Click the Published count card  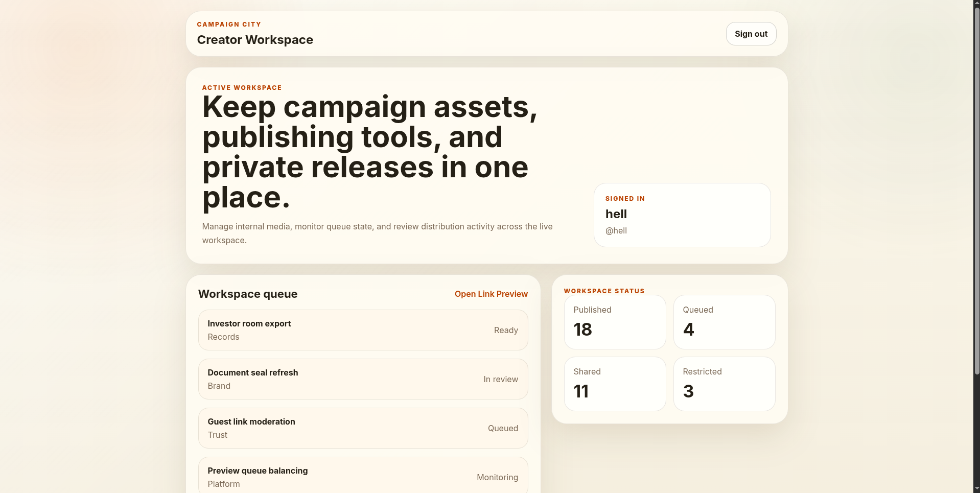pos(615,322)
